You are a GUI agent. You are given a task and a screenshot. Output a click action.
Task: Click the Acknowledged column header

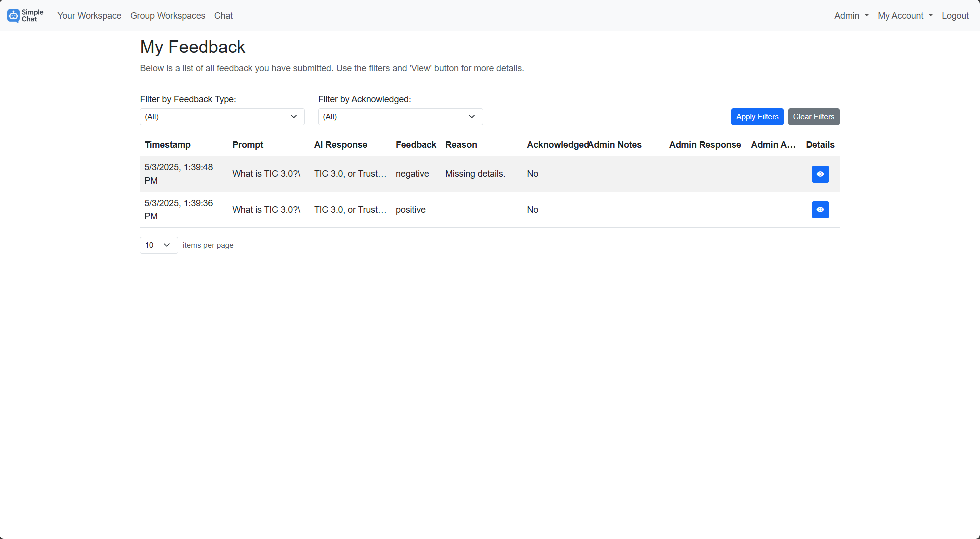coord(556,145)
